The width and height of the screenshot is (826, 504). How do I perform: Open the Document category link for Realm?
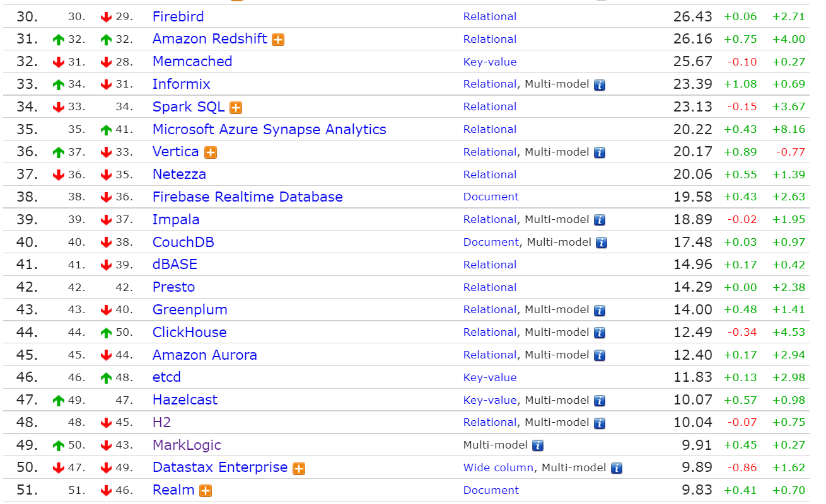click(491, 490)
